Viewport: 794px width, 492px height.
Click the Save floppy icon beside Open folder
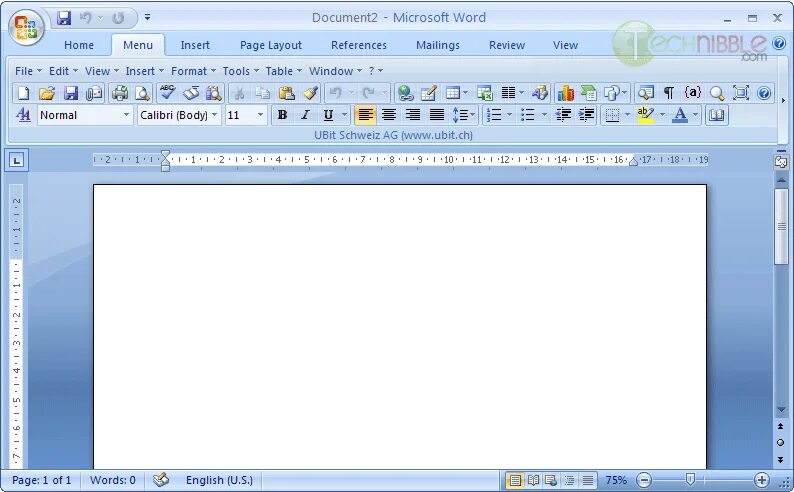point(71,93)
